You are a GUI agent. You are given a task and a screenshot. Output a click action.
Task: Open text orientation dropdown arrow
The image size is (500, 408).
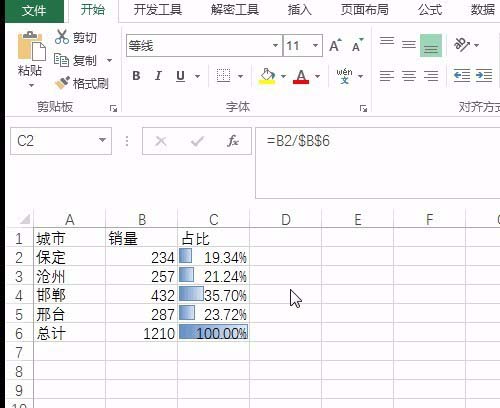coord(476,45)
